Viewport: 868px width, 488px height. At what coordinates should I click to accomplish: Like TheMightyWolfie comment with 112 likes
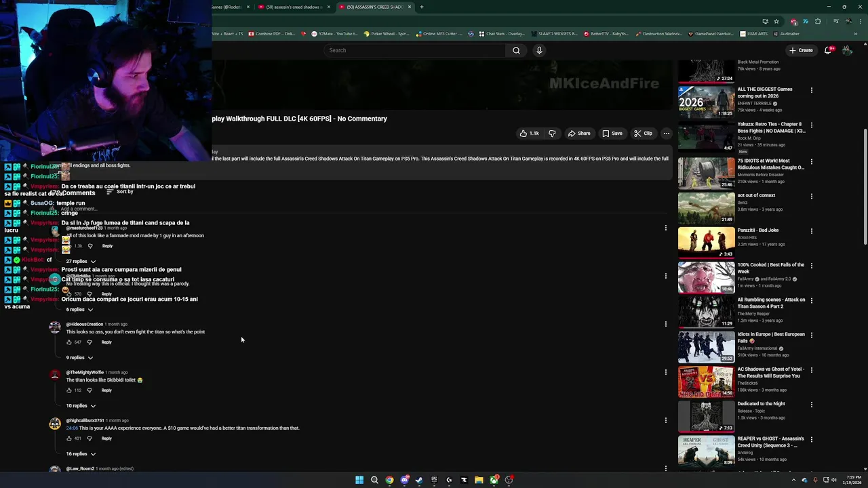(69, 390)
